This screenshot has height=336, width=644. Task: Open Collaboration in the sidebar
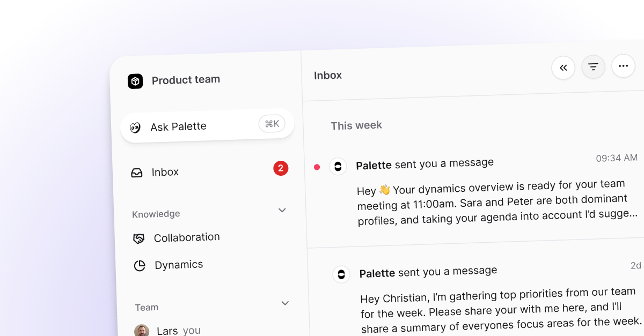187,237
